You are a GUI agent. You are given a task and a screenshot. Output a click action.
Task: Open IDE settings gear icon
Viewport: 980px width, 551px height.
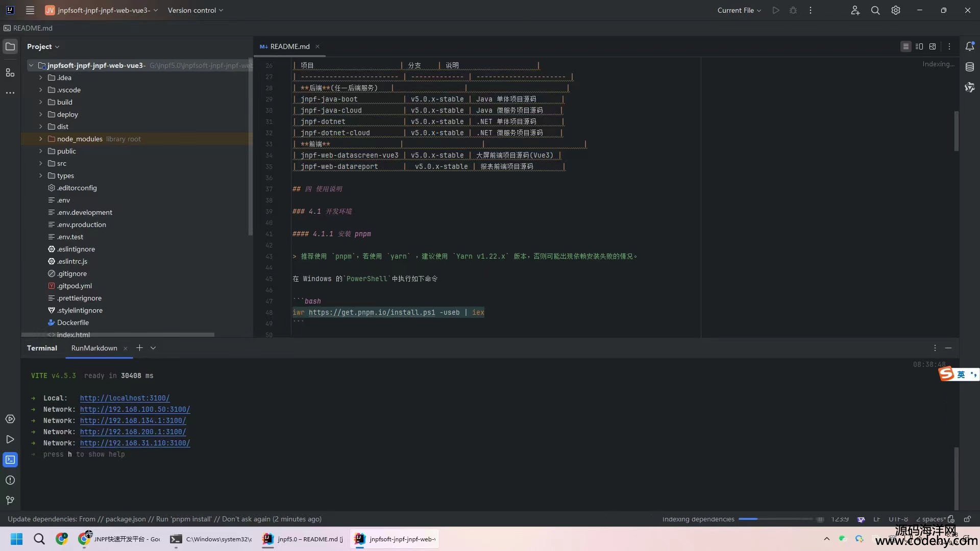coord(896,10)
